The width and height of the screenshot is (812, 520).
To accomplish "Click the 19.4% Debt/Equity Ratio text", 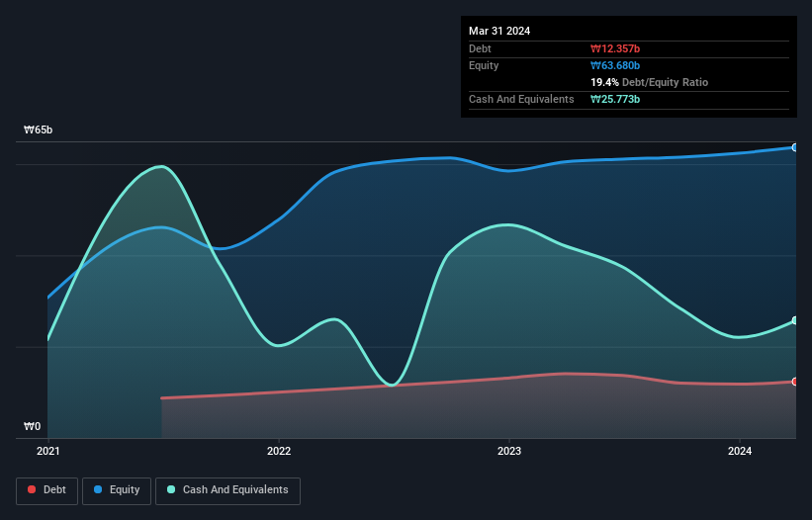I will (650, 82).
